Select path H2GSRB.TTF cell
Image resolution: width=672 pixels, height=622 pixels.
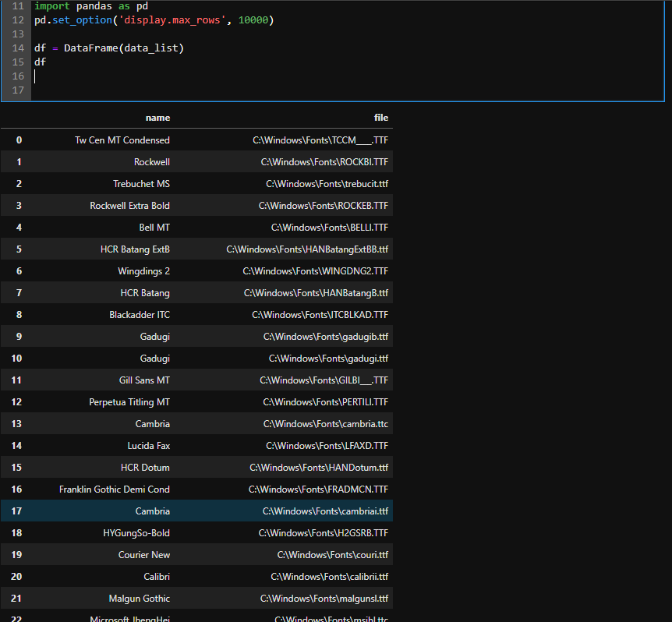click(324, 533)
